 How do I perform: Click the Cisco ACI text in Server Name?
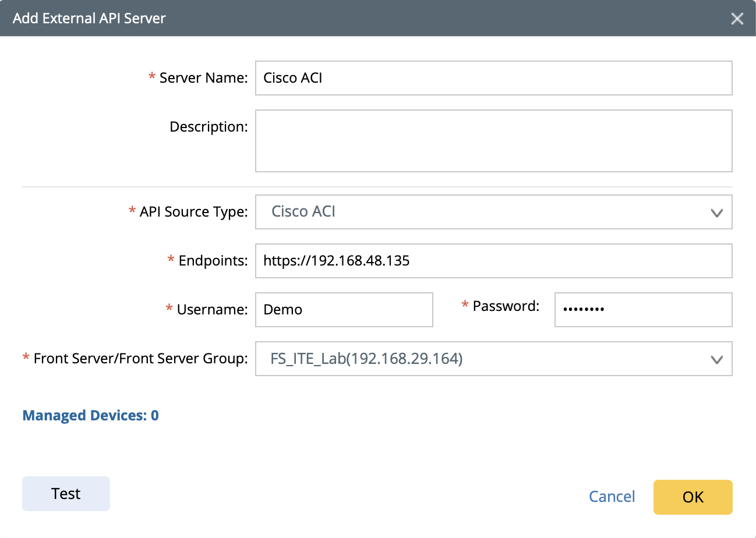(293, 77)
